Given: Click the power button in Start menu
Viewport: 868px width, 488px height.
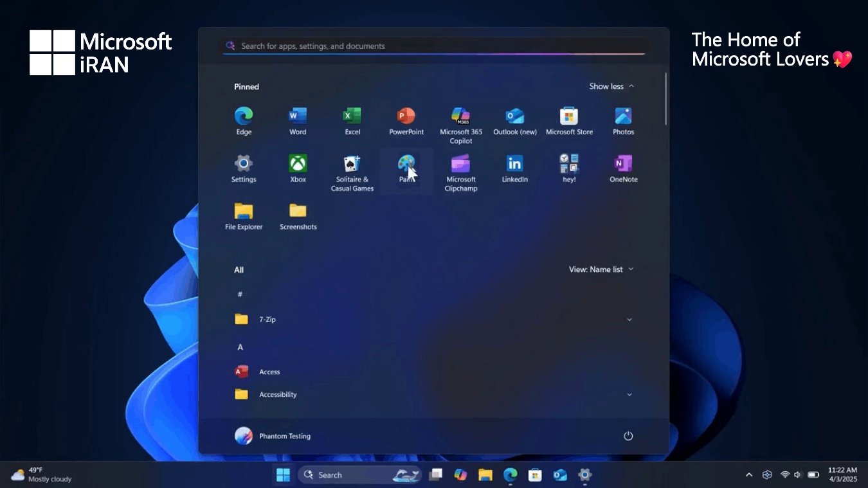Looking at the screenshot, I should click(x=628, y=436).
